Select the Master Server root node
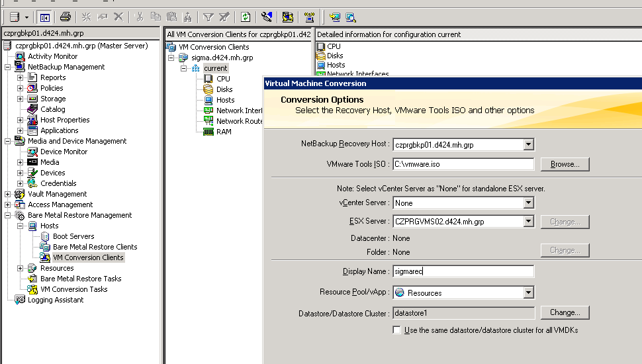The width and height of the screenshot is (642, 364). point(81,46)
